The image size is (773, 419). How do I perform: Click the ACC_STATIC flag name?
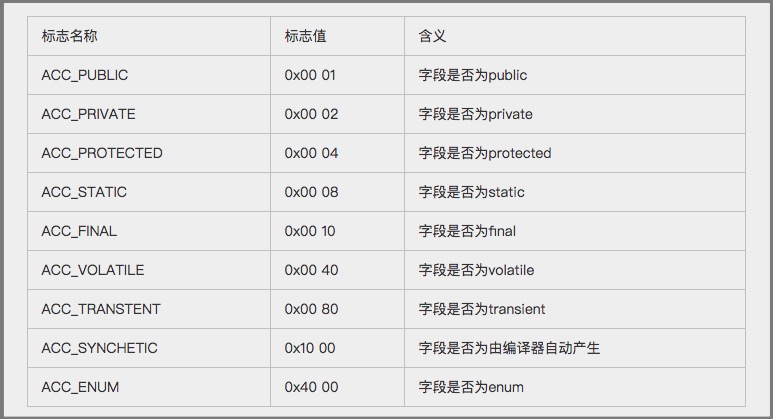click(x=84, y=192)
